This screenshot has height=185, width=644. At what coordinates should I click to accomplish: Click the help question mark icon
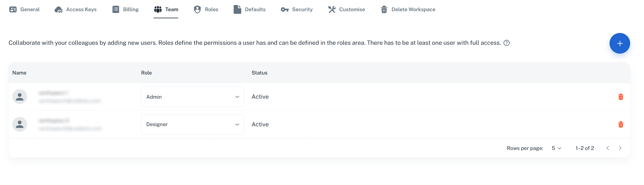(506, 43)
